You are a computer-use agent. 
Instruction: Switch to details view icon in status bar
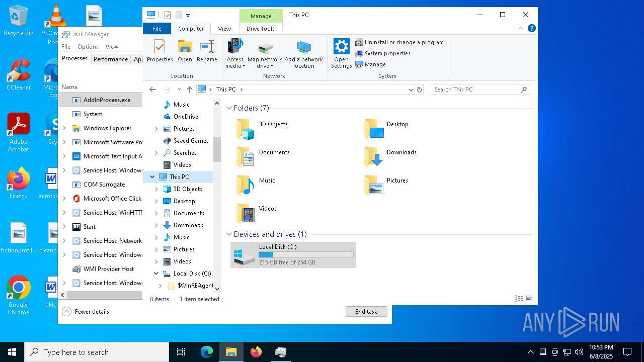[x=519, y=299]
